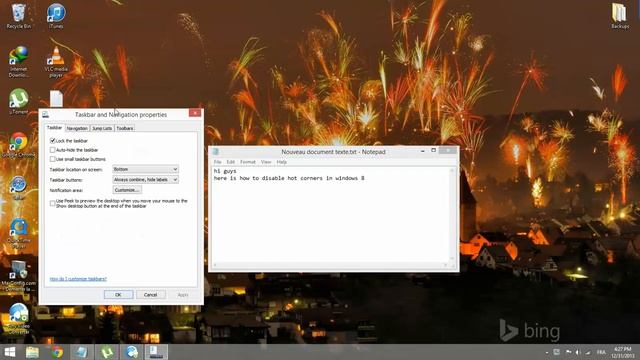Uncheck Lock the taskbar

53,140
